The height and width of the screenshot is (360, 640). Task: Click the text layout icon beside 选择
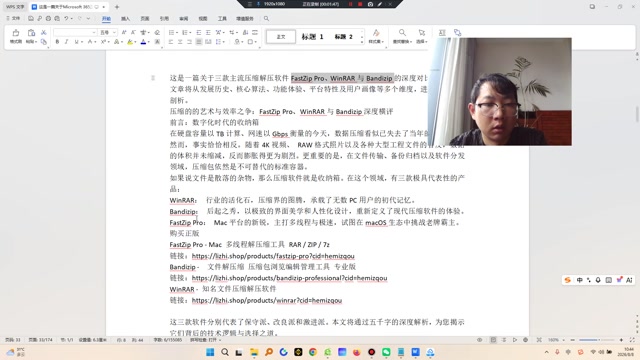tap(442, 33)
